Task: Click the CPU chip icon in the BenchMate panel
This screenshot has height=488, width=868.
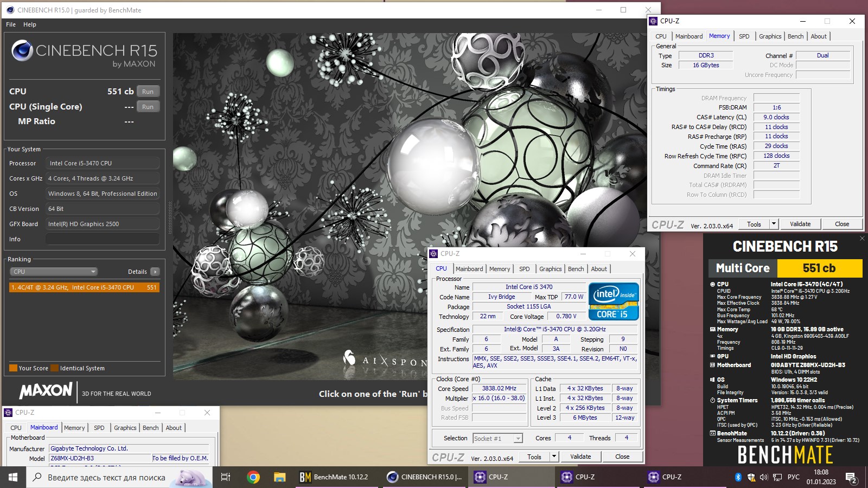Action: [x=712, y=284]
